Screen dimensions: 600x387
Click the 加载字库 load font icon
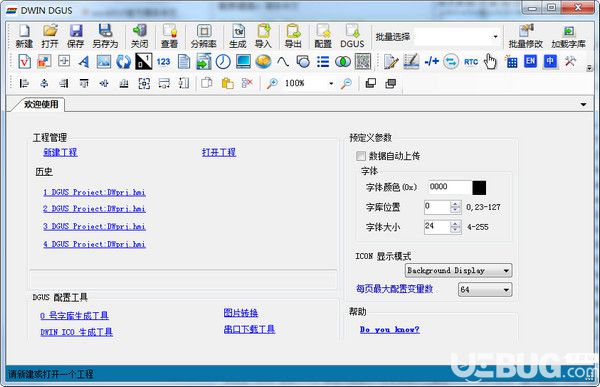point(568,36)
